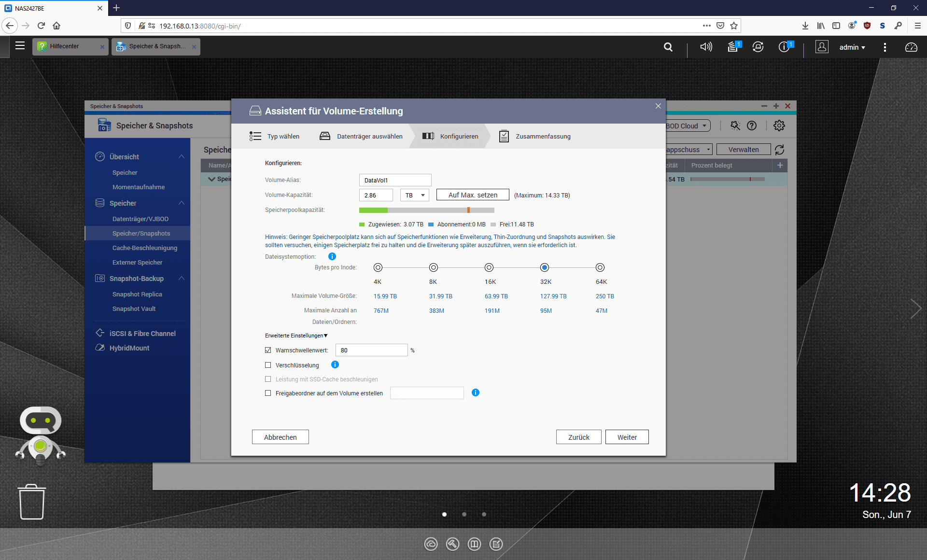Screen dimensions: 927x560
Task: Open the QTS search icon
Action: 668,47
